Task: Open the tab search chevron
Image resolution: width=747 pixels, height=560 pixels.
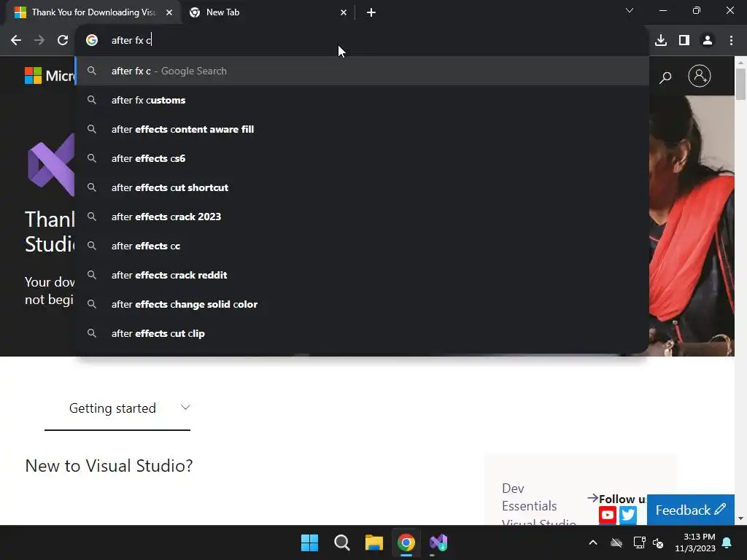Action: tap(630, 10)
